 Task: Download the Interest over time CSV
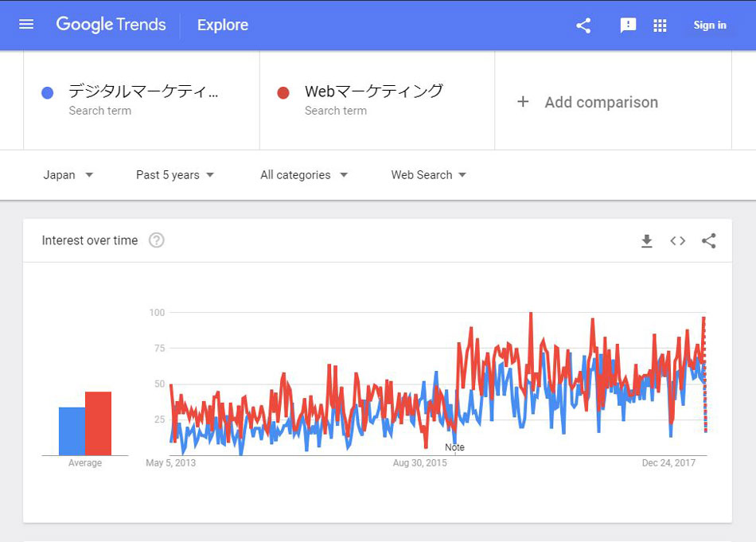[x=647, y=241]
